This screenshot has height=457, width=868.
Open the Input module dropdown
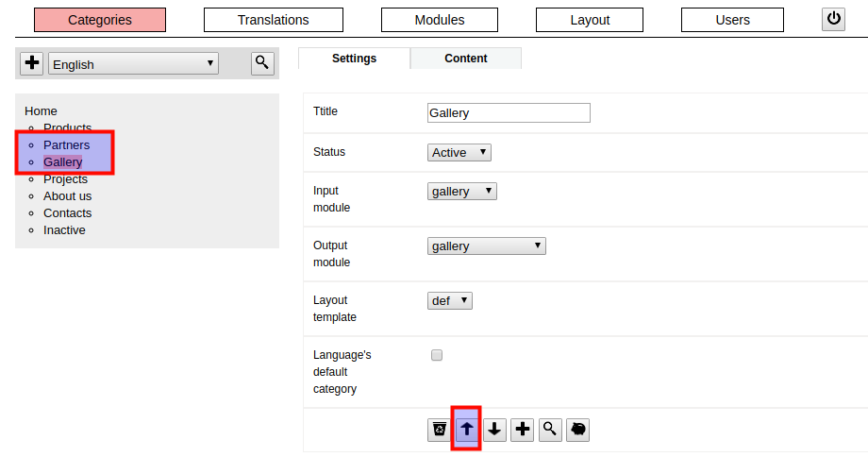tap(461, 191)
